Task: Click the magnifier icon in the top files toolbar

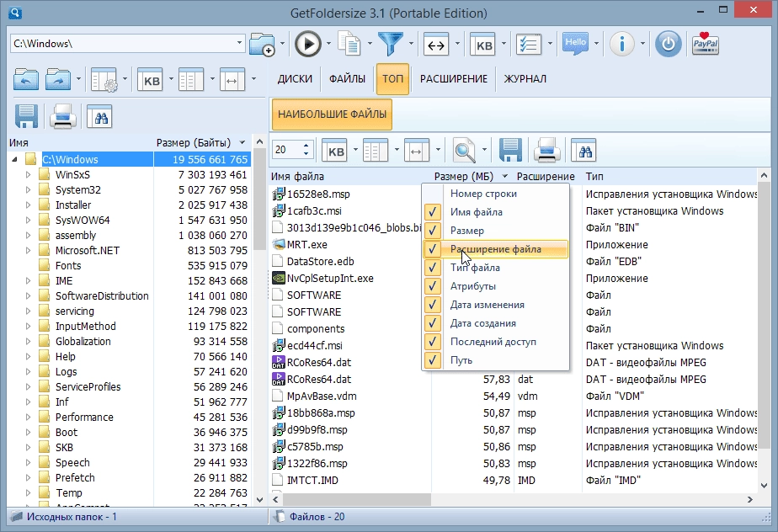Action: click(x=465, y=150)
